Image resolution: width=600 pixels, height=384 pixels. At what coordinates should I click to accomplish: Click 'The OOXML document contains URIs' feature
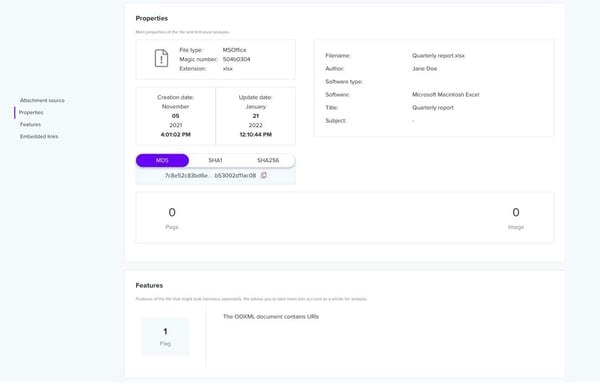click(271, 317)
